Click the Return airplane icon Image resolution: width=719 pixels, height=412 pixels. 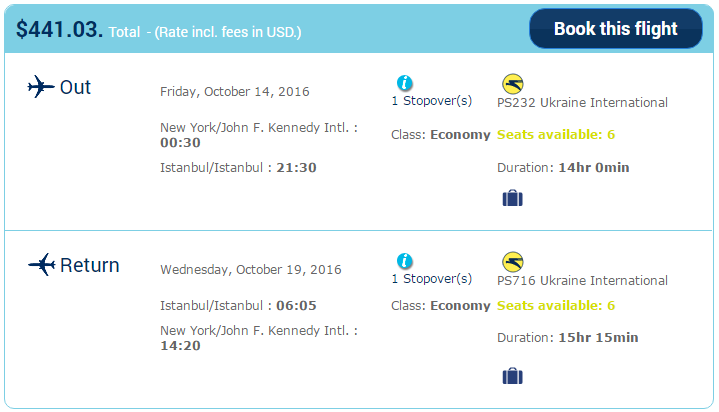tap(42, 264)
